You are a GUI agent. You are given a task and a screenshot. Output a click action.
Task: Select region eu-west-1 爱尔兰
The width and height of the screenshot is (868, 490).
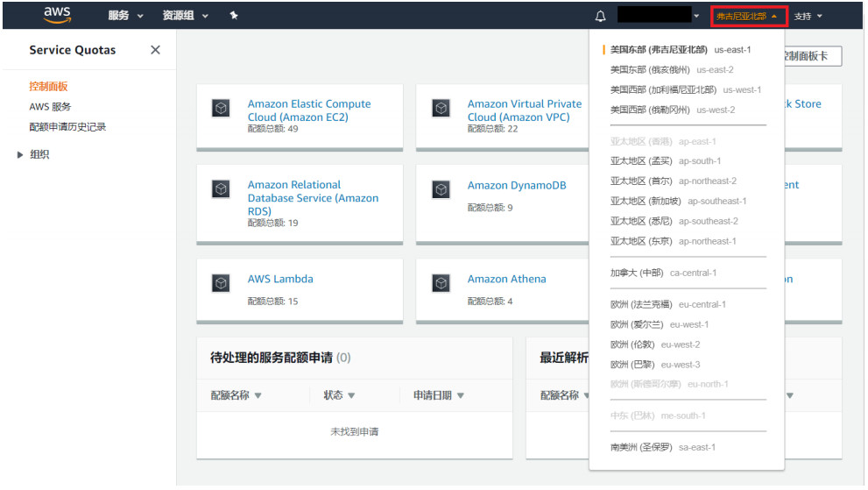coord(660,324)
